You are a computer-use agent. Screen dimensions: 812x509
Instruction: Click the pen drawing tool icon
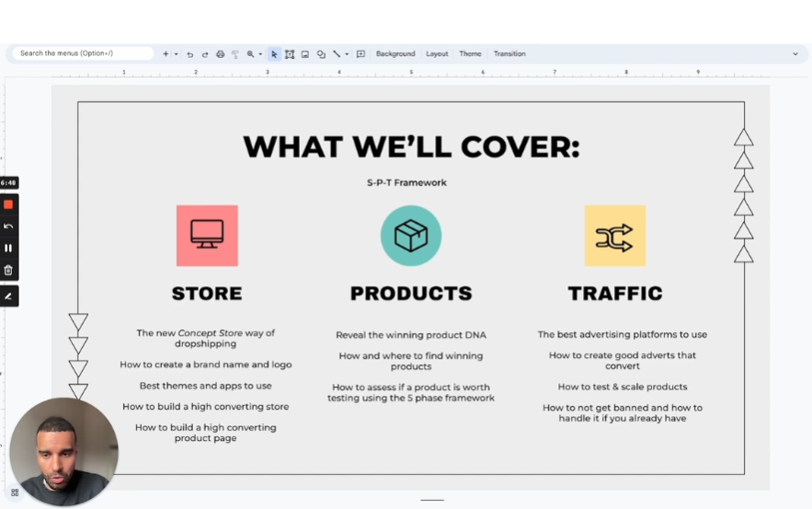[8, 296]
